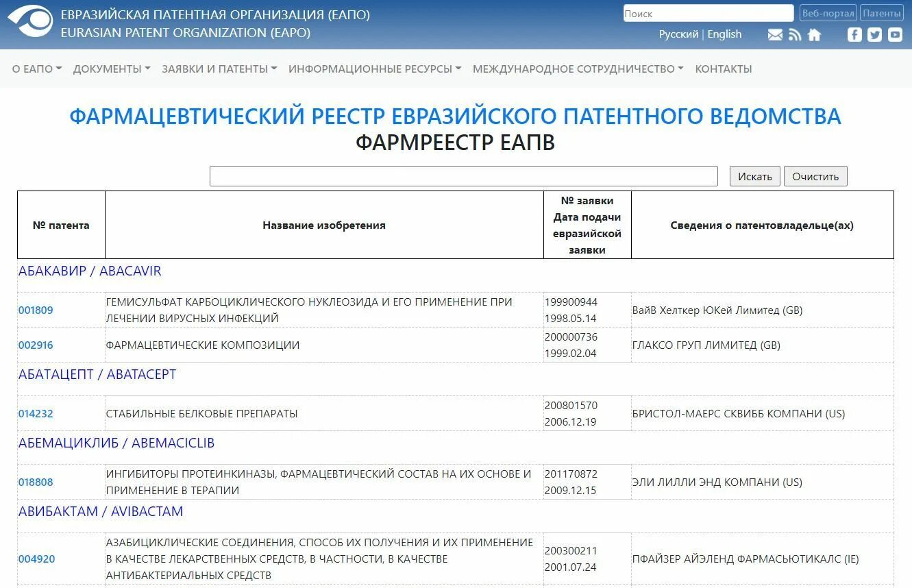Click the Веб-портал button
912x588 pixels.
click(x=828, y=13)
